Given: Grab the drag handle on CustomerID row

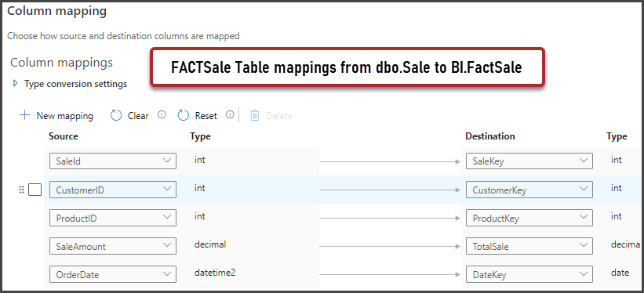Looking at the screenshot, I should click(x=21, y=190).
